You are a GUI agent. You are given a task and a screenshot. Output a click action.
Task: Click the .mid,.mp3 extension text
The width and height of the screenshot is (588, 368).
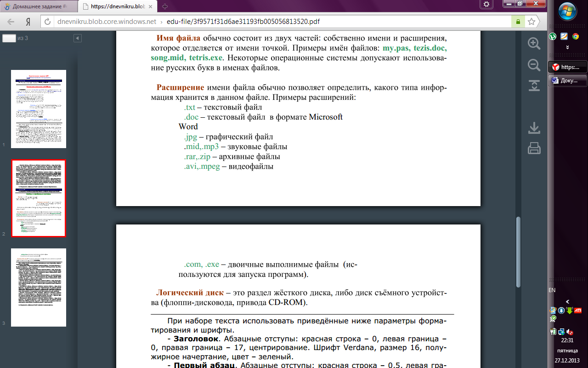click(201, 147)
